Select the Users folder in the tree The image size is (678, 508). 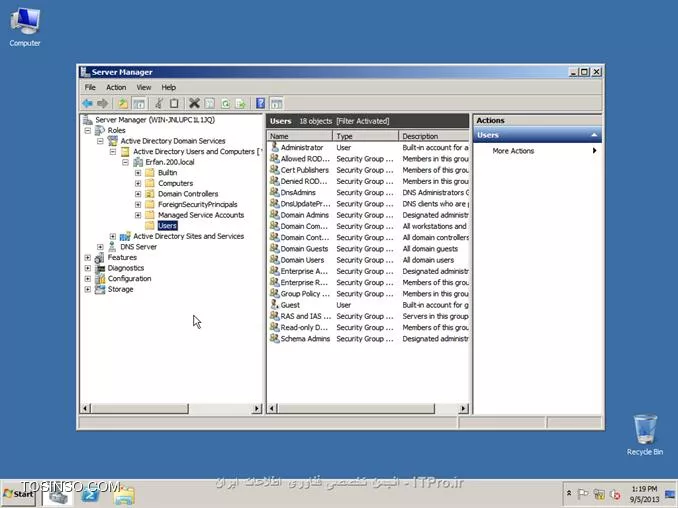(167, 226)
